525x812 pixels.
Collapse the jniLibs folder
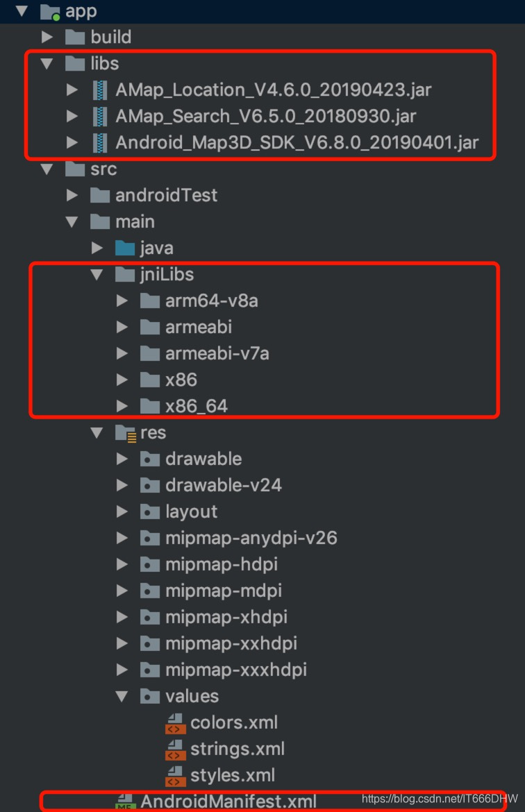97,274
